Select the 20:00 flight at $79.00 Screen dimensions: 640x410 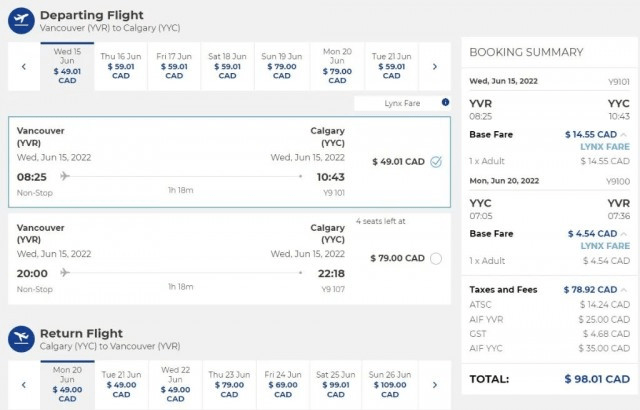pos(436,258)
